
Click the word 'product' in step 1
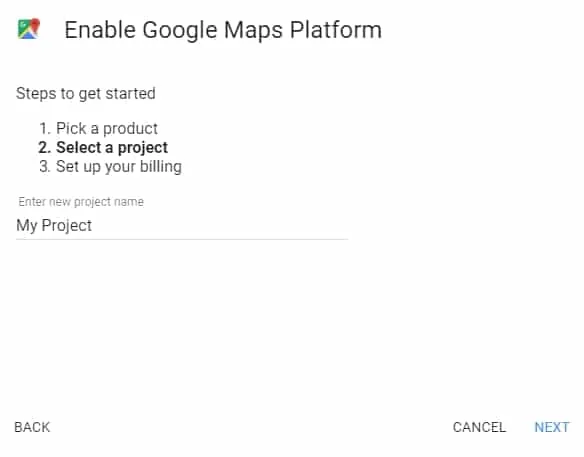(x=130, y=129)
